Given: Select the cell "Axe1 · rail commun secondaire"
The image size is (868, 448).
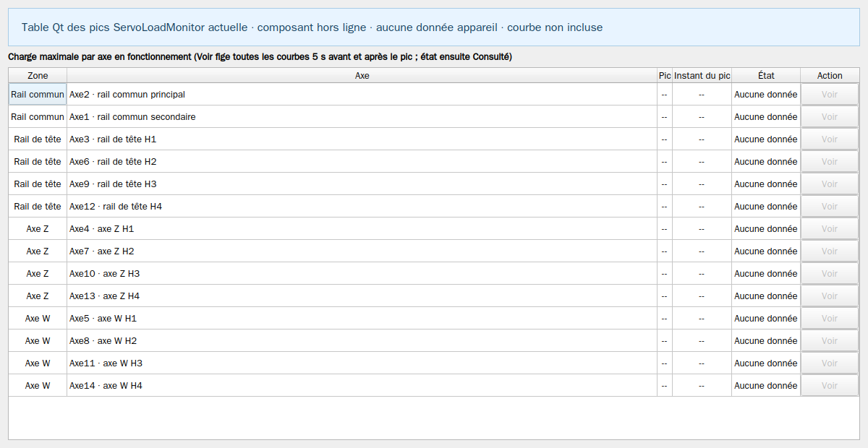Looking at the screenshot, I should pos(362,117).
